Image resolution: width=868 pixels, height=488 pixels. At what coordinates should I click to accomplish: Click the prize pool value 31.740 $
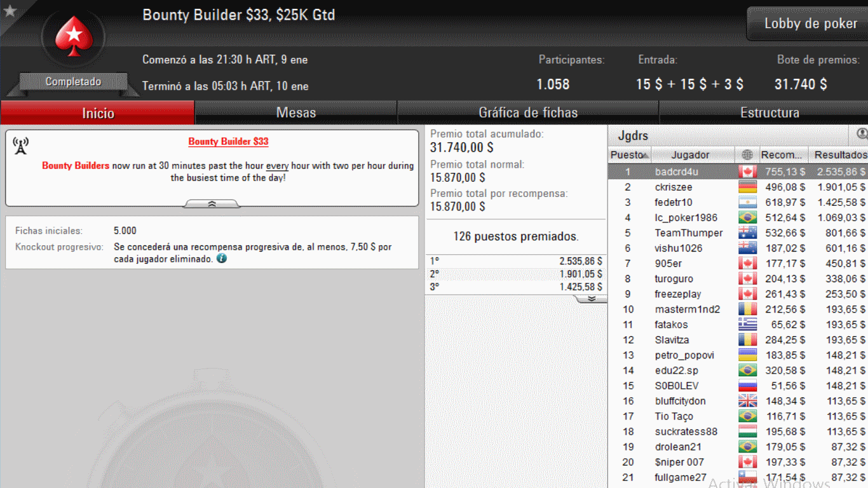point(801,84)
